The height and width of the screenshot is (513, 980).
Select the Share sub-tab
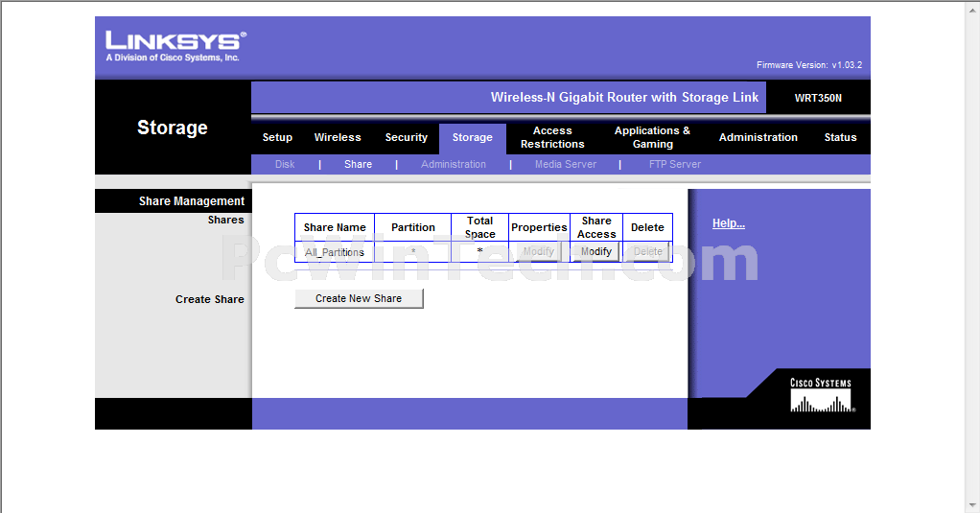pyautogui.click(x=358, y=164)
